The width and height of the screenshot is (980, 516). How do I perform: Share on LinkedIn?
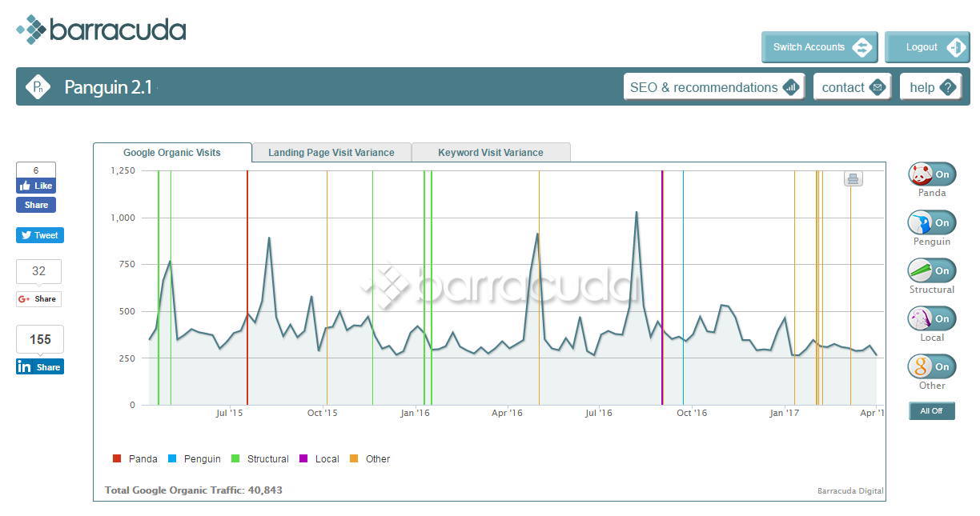[40, 366]
